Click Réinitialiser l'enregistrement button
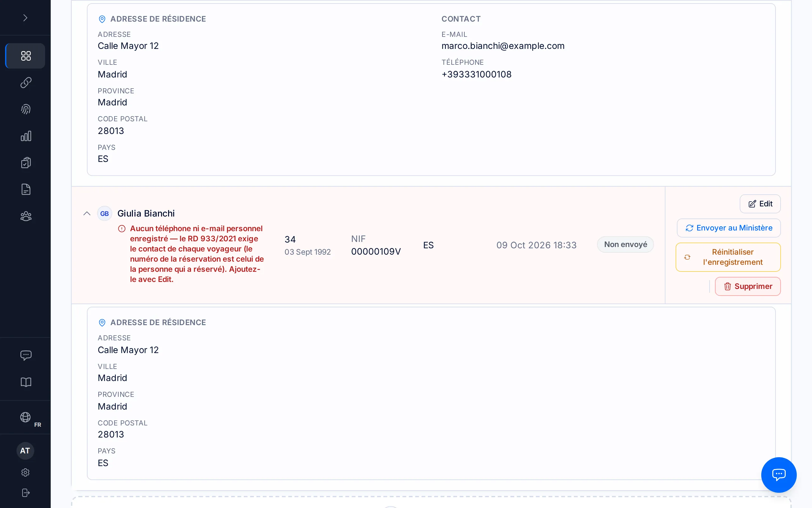The image size is (812, 508). [x=728, y=257]
